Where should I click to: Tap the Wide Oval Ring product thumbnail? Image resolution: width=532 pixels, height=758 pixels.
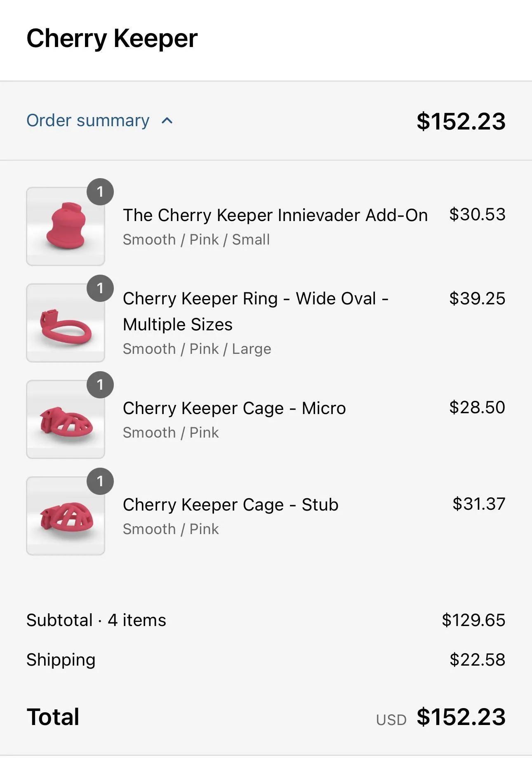click(66, 323)
